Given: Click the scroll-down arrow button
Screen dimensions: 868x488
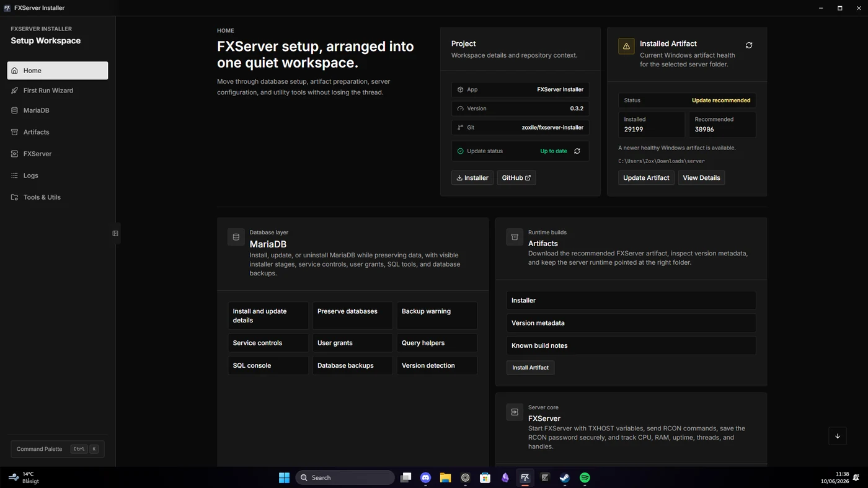Looking at the screenshot, I should click(838, 436).
